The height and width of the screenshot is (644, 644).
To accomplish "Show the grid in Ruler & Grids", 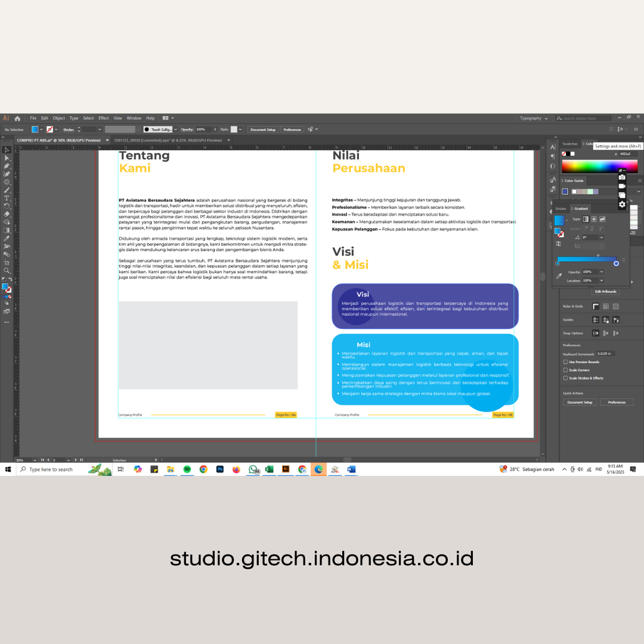I will pyautogui.click(x=605, y=306).
